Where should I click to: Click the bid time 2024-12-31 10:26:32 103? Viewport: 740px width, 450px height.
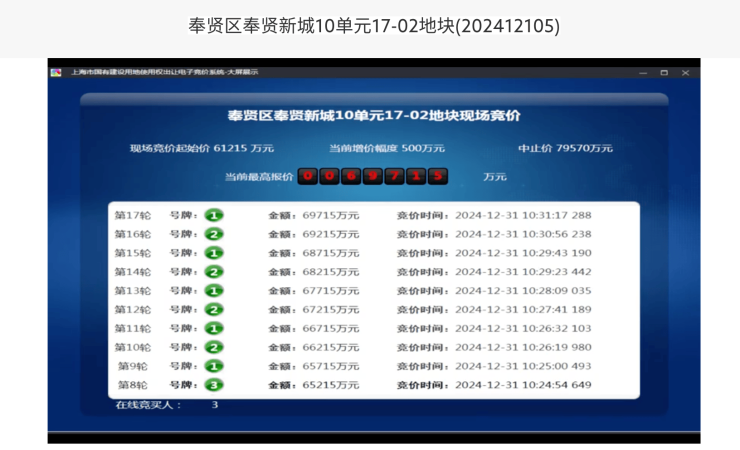click(x=523, y=329)
